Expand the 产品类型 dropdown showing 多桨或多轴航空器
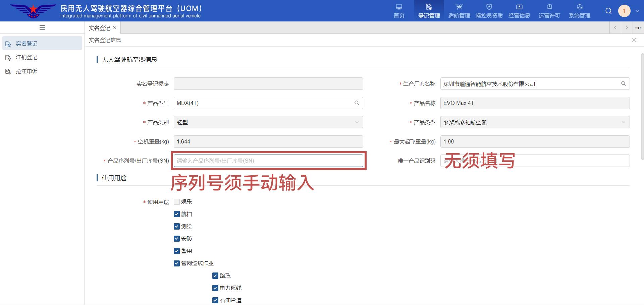Image resolution: width=644 pixels, height=305 pixels. [x=535, y=122]
